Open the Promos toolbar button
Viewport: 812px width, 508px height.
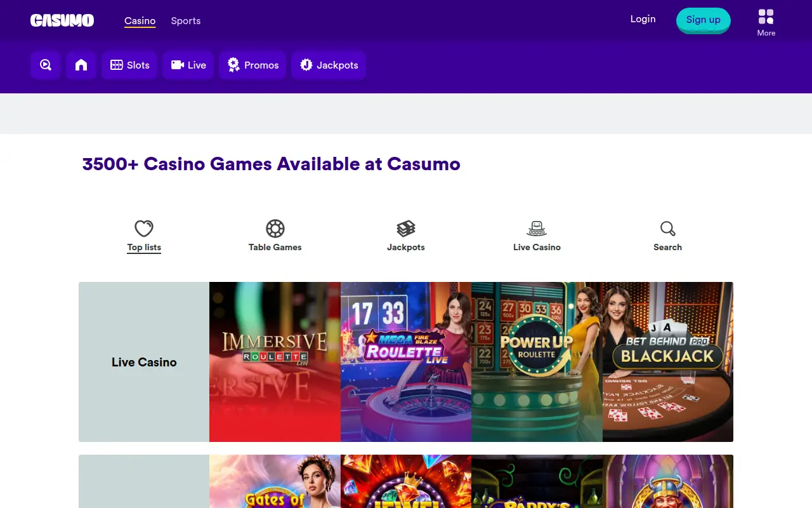coord(252,65)
